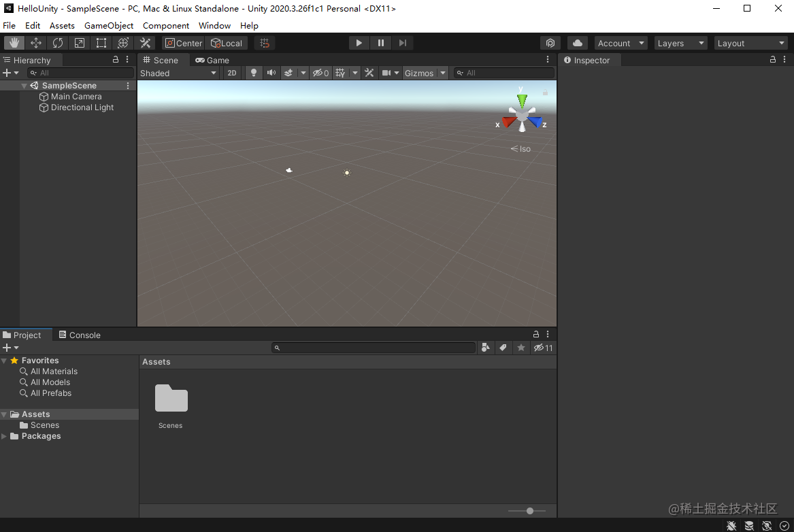Mute scene view audio

tap(271, 73)
